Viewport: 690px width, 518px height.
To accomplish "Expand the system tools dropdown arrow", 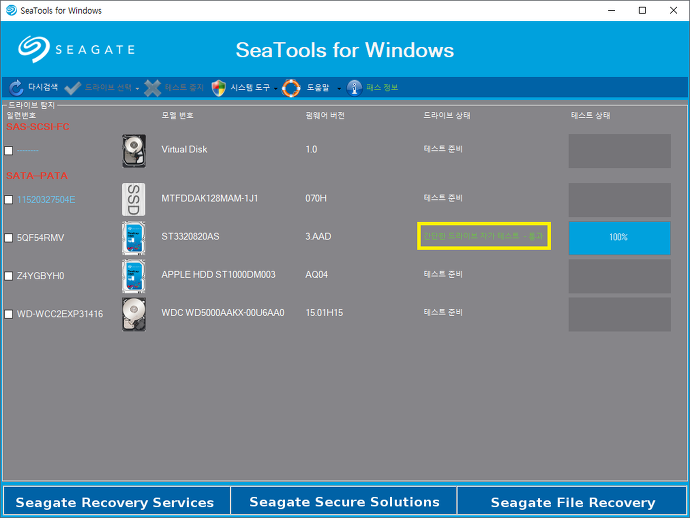I will pos(275,89).
